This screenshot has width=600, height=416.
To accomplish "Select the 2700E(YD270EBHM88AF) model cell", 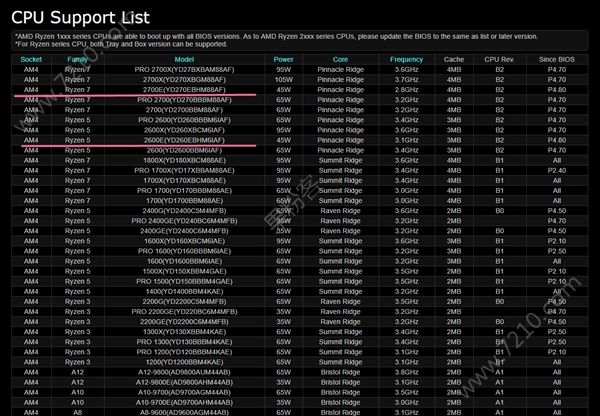I will click(184, 90).
